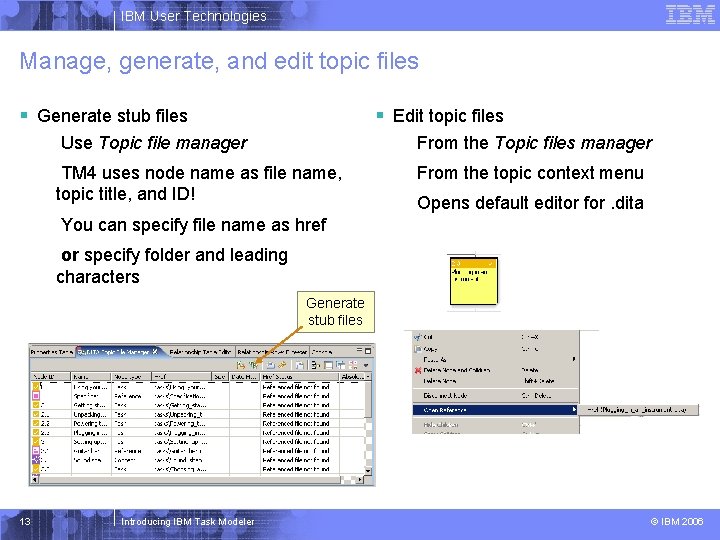Viewport: 720px width, 540px height.
Task: Open the Relationship Table Editor tab
Action: (200, 352)
